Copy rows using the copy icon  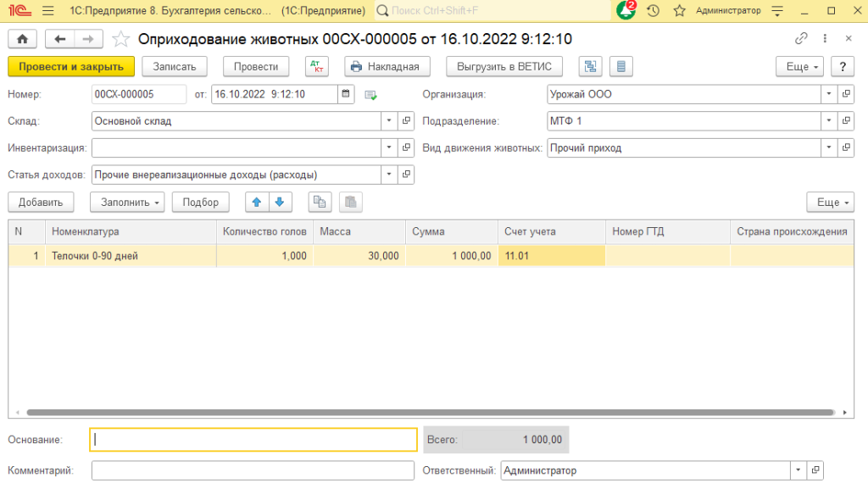320,202
